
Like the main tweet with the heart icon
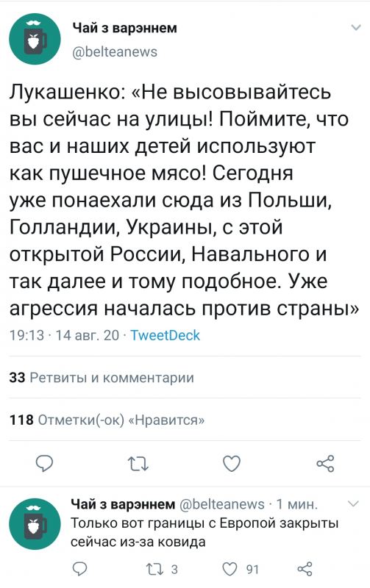click(x=232, y=464)
